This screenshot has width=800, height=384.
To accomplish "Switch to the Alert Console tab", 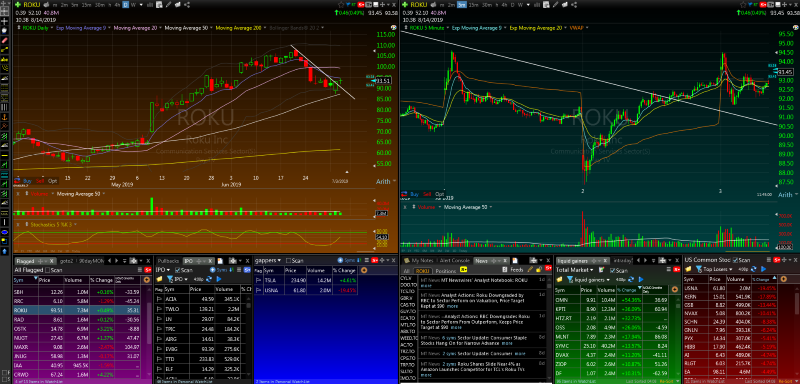I will tap(455, 261).
